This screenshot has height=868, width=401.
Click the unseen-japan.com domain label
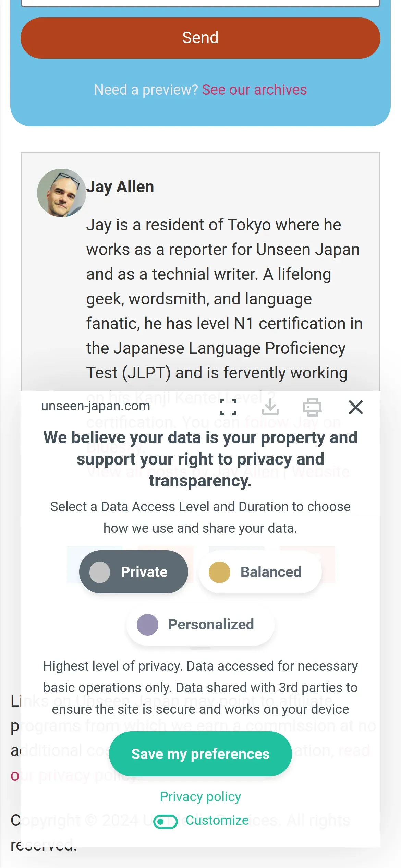click(x=96, y=406)
